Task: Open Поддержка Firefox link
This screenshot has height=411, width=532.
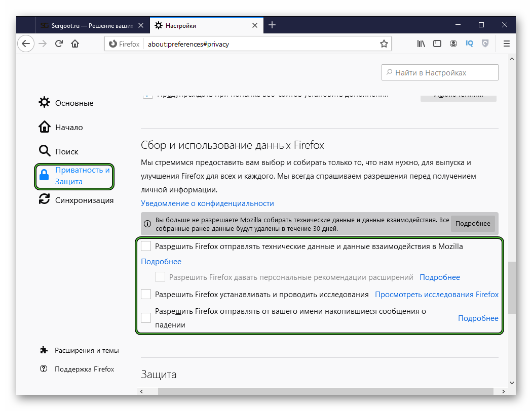Action: click(78, 369)
